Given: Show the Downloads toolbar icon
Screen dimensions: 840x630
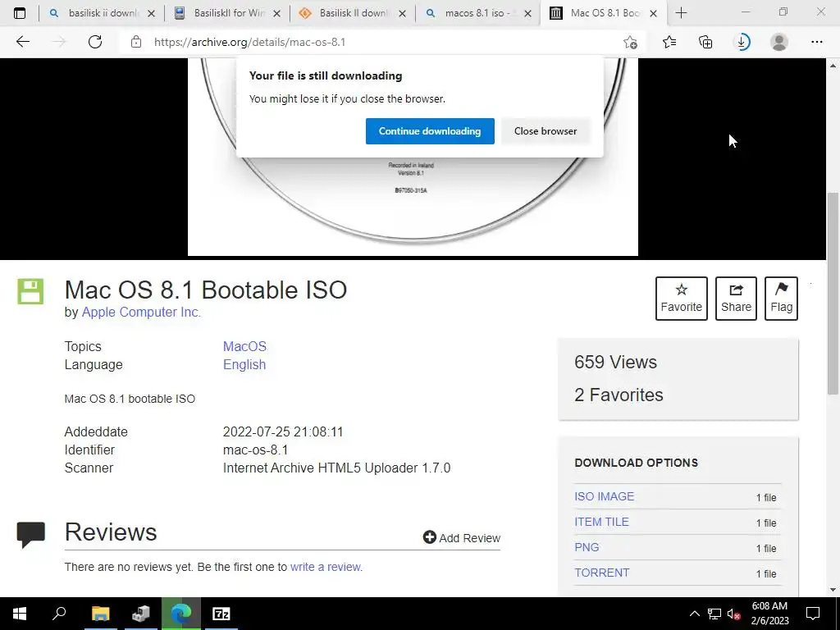Looking at the screenshot, I should (x=742, y=42).
